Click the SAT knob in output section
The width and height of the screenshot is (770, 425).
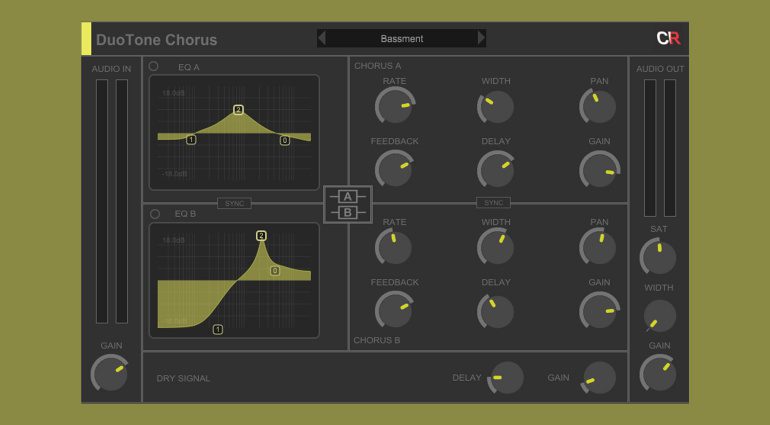(x=658, y=256)
